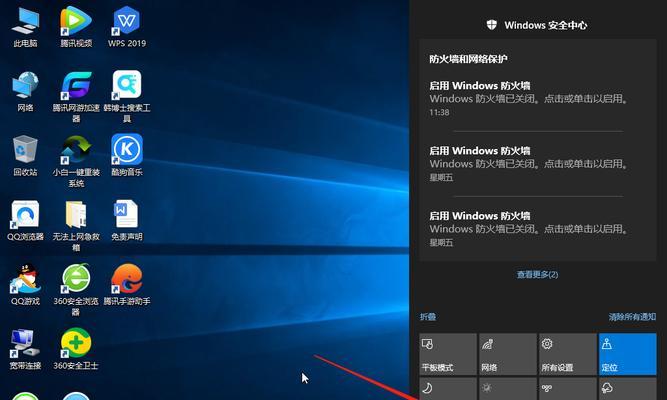667x400 pixels.
Task: Launch 腾讯视频 from the desktop
Action: [76, 26]
